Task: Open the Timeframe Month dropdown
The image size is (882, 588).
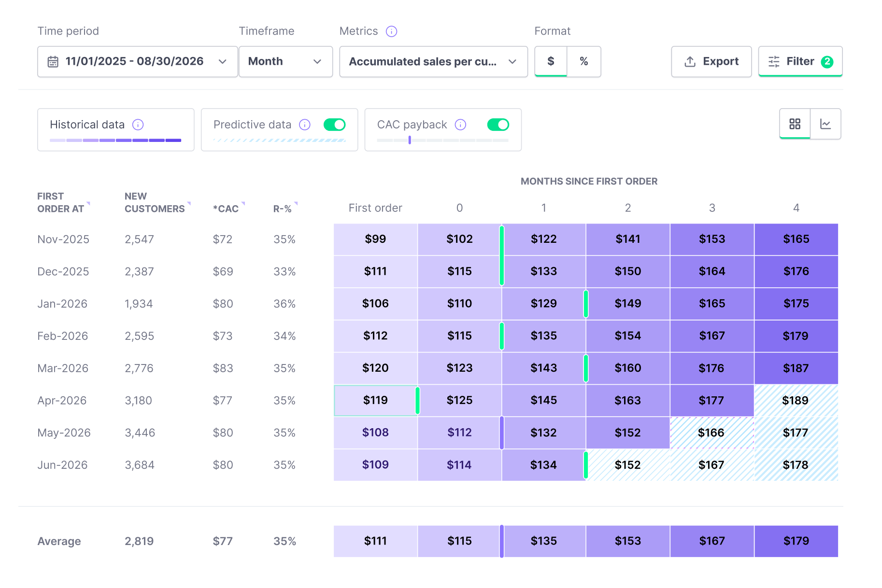Action: 286,62
